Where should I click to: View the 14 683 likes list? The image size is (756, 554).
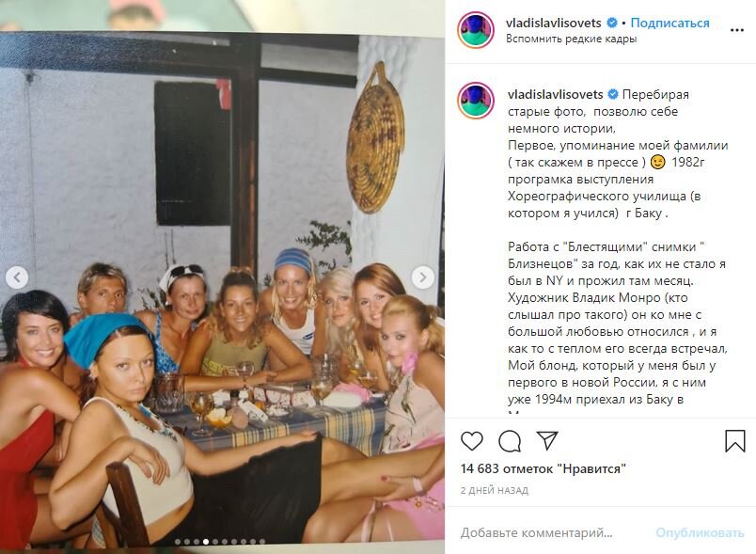point(543,468)
